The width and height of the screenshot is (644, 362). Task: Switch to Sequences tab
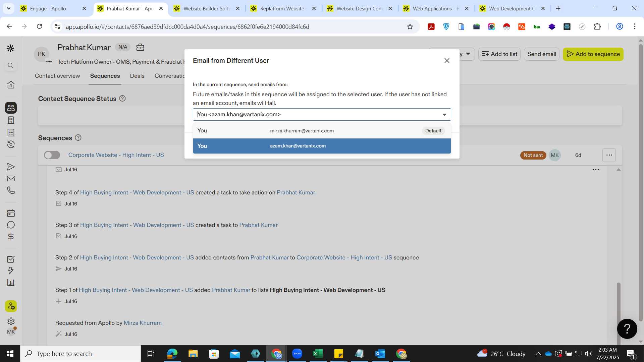pyautogui.click(x=105, y=76)
